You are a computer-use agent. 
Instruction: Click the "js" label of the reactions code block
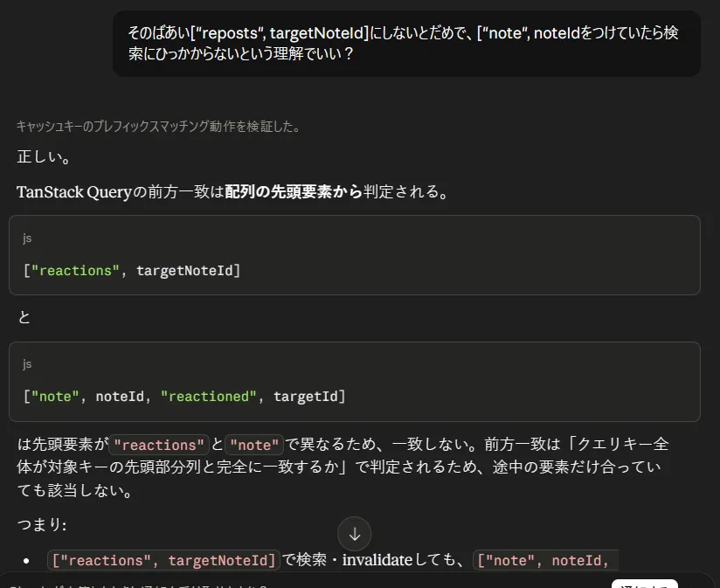pos(27,238)
